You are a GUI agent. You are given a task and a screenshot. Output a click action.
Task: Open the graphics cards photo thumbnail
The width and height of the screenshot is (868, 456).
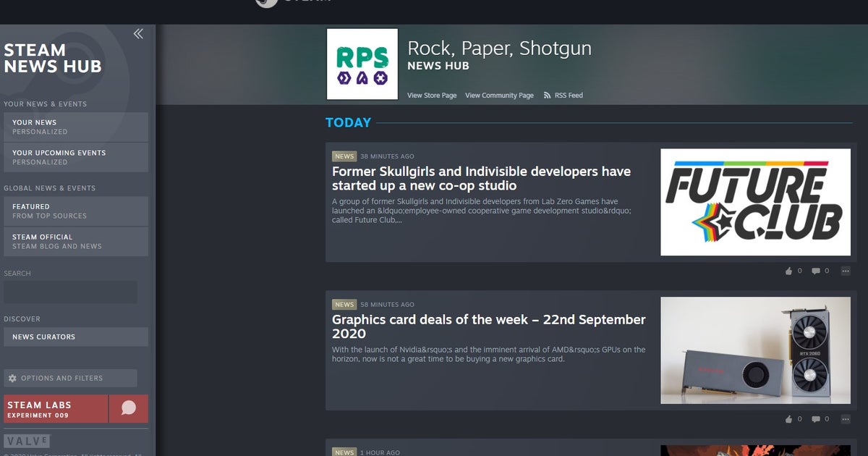click(756, 350)
